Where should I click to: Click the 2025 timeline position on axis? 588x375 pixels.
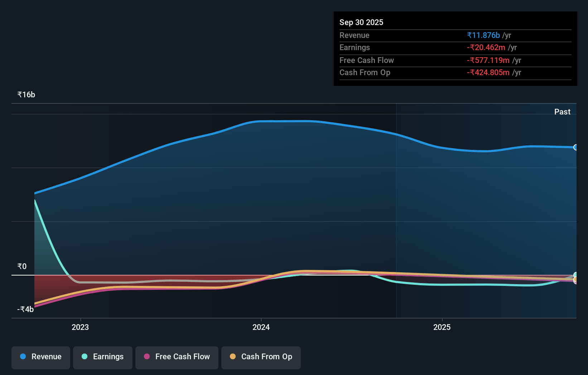(442, 327)
